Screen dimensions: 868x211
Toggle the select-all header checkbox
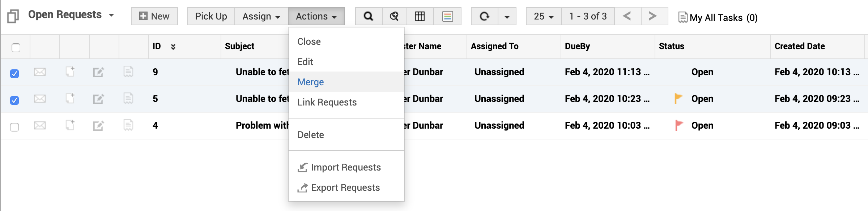[16, 48]
